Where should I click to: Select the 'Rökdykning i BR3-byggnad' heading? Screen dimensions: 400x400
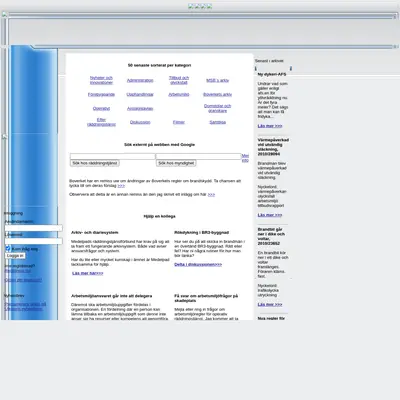click(x=201, y=233)
